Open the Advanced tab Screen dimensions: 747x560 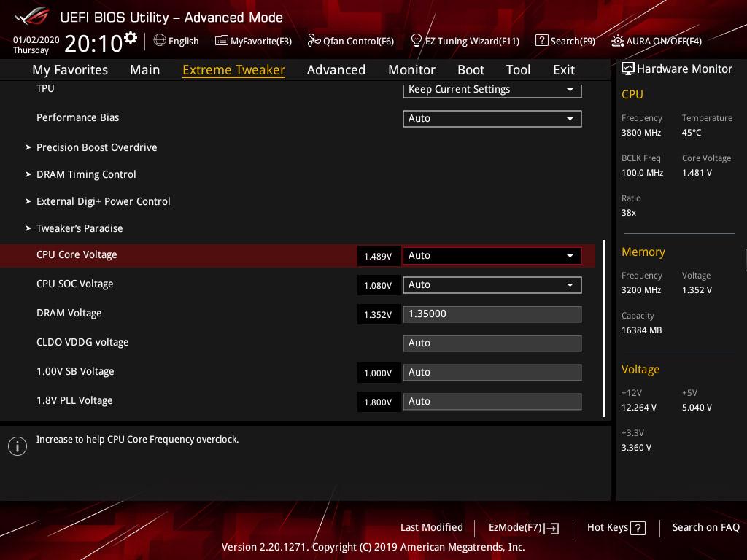tap(336, 70)
